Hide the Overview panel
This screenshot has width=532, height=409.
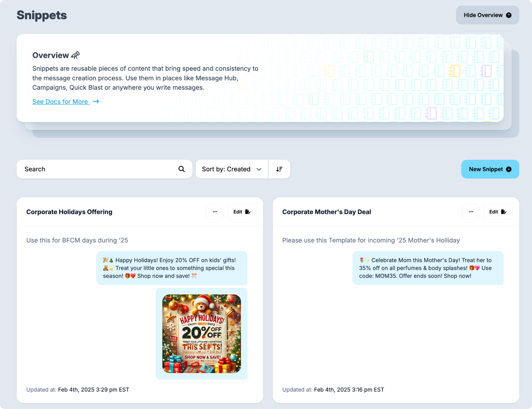click(x=483, y=15)
